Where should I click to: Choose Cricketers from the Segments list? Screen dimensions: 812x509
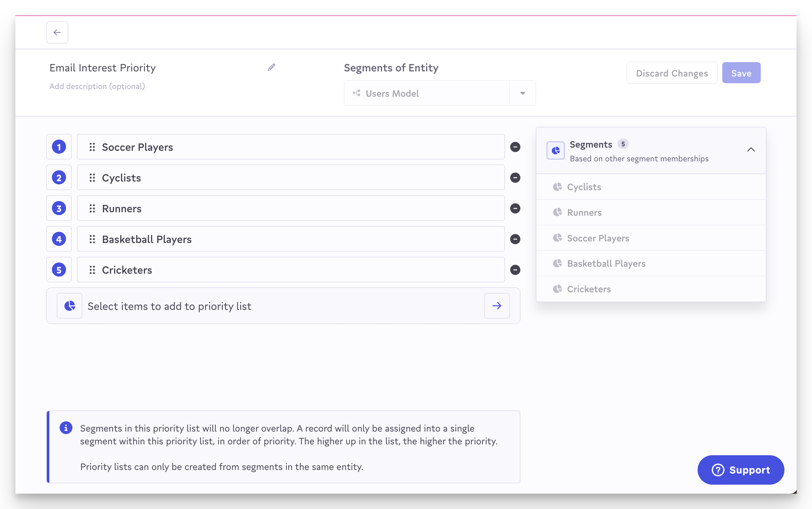[589, 289]
